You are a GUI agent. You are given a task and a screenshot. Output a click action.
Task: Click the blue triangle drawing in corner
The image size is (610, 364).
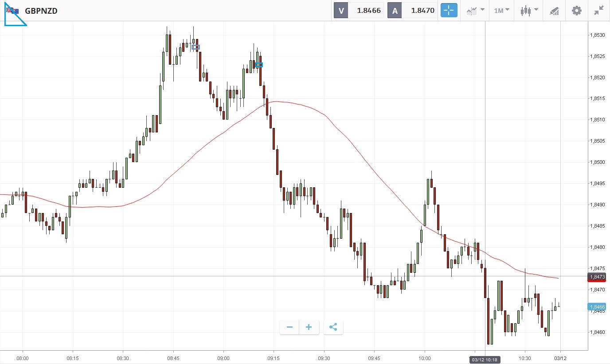[x=13, y=18]
